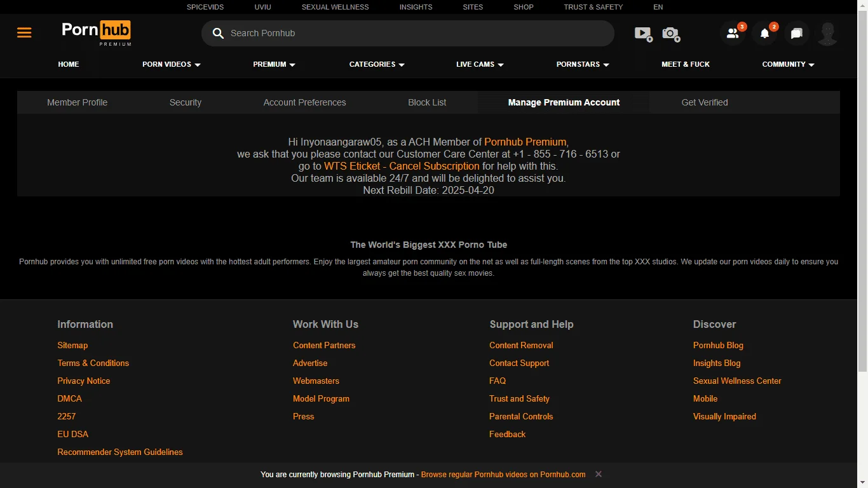Open the messages chat icon
The width and height of the screenshot is (868, 488).
[797, 33]
